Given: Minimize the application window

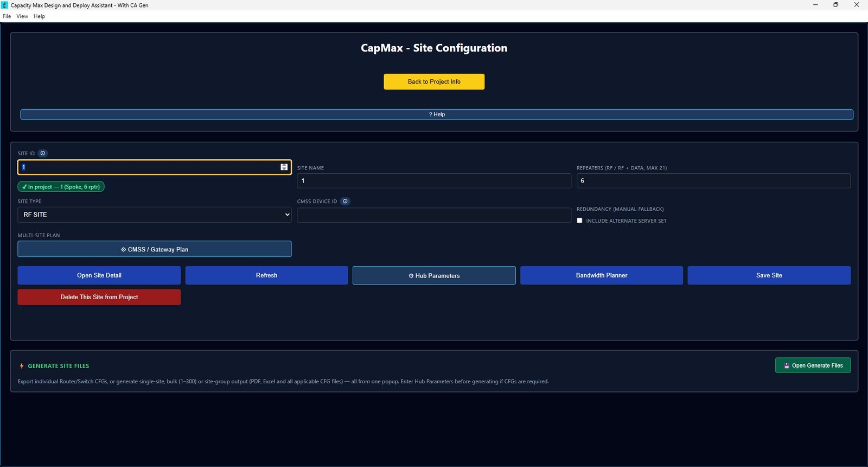Looking at the screenshot, I should point(815,5).
